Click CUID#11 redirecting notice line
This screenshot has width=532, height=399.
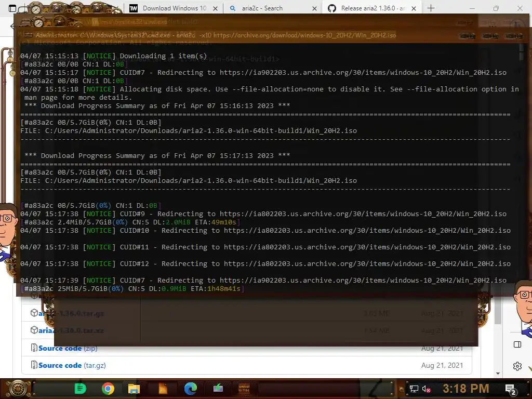point(265,247)
